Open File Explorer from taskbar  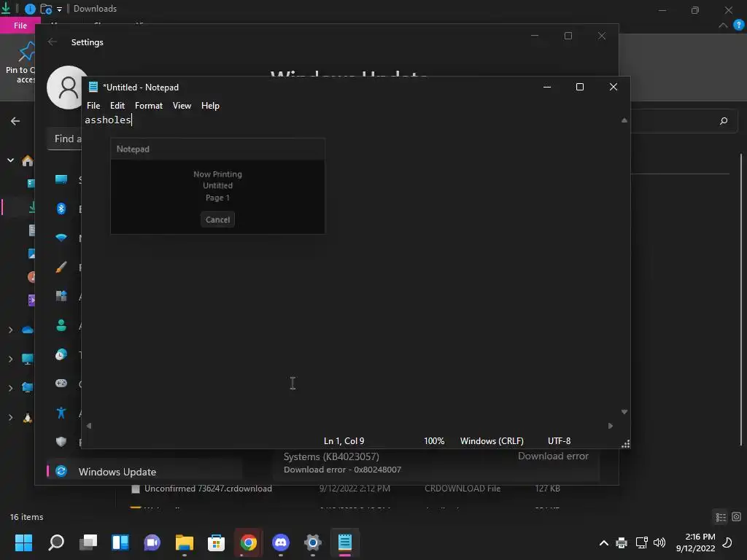tap(185, 542)
